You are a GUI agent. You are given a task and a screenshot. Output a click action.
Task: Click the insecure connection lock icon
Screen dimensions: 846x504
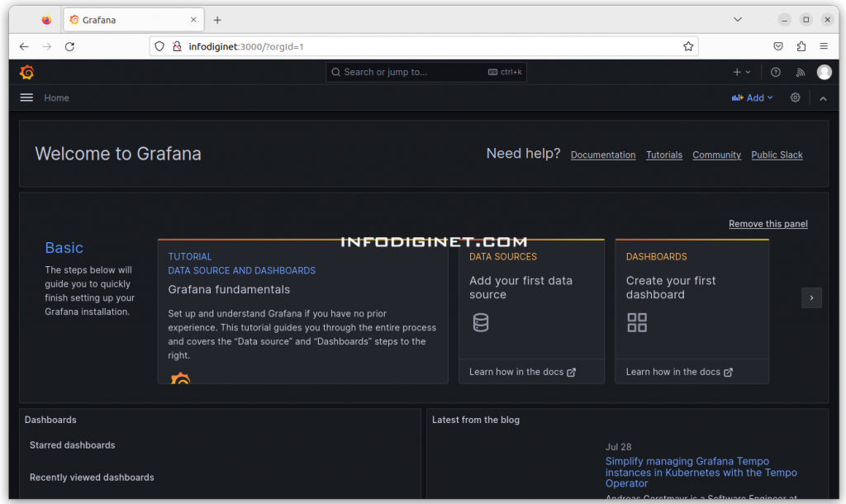[177, 46]
